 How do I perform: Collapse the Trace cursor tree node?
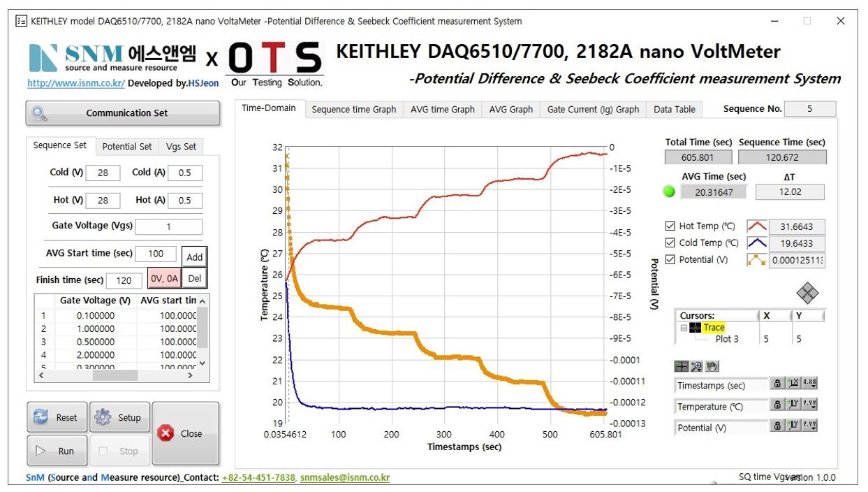[x=684, y=328]
